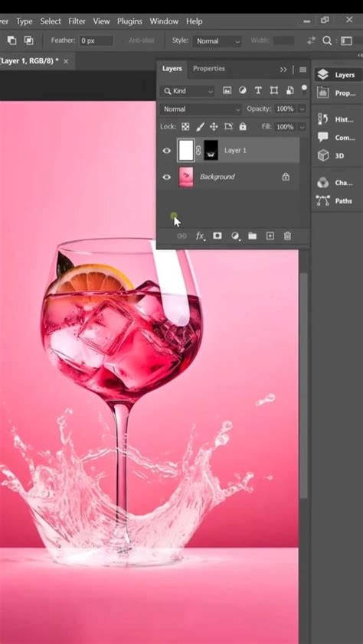Expand panels double-arrow in Layers panel
Screen dimensions: 363x644
(x=283, y=70)
